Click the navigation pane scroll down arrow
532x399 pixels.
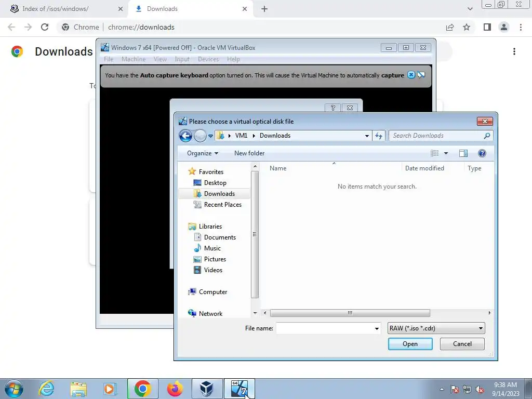(255, 313)
